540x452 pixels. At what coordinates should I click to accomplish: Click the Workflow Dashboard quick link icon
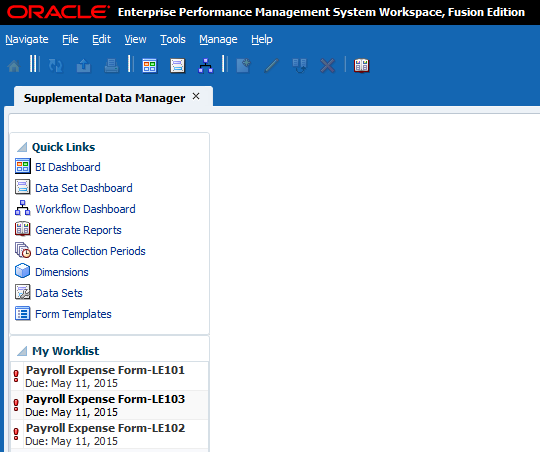click(23, 208)
